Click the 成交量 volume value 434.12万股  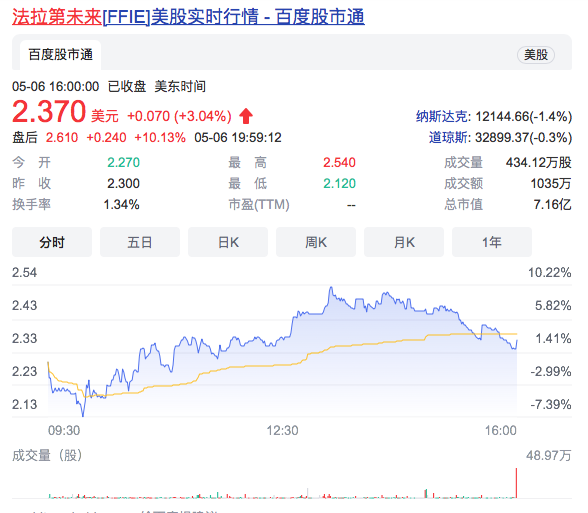[x=538, y=162]
